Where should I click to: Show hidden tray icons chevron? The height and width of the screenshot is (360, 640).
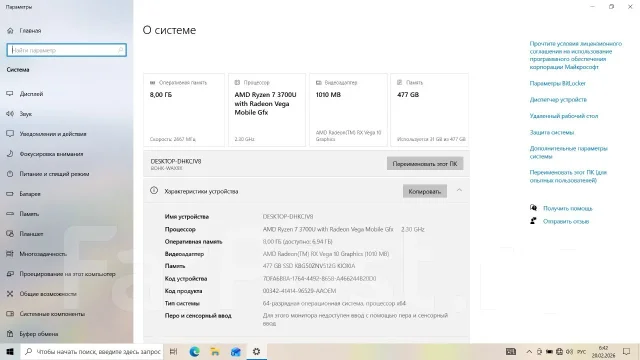(529, 351)
